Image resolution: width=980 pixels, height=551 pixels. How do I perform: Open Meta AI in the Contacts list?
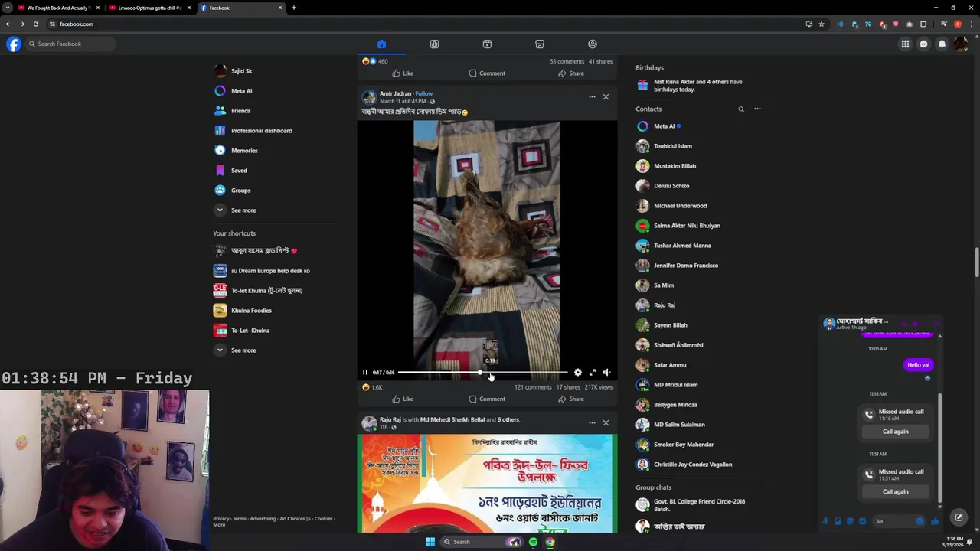click(x=698, y=126)
